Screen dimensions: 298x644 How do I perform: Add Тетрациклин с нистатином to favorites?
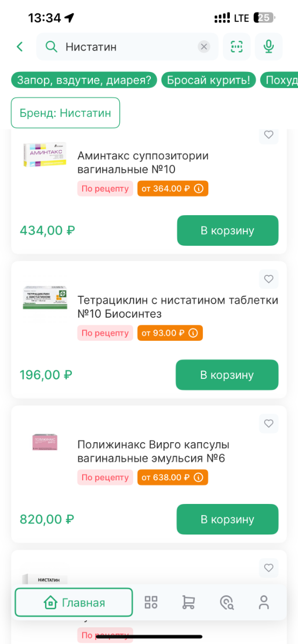pyautogui.click(x=269, y=279)
